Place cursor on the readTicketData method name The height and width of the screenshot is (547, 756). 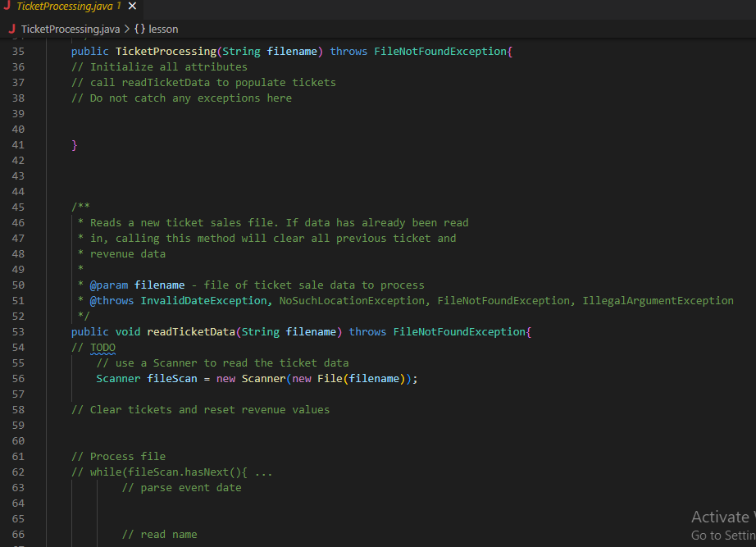(x=194, y=331)
